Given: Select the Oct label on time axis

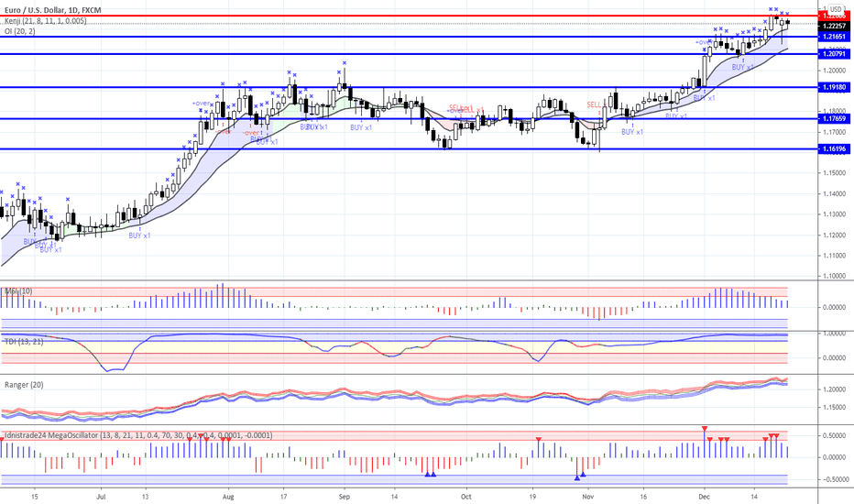Looking at the screenshot, I should (x=465, y=497).
